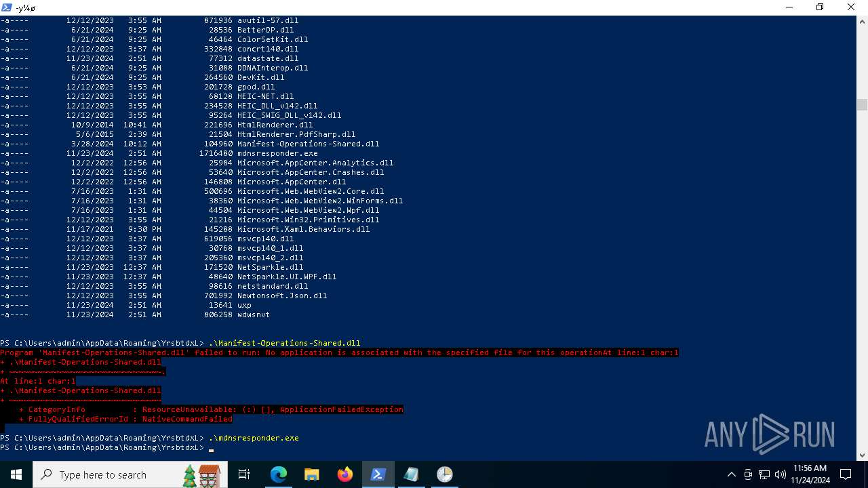Click the vertical scrollbar thumb in the console
The image size is (868, 488).
point(862,104)
